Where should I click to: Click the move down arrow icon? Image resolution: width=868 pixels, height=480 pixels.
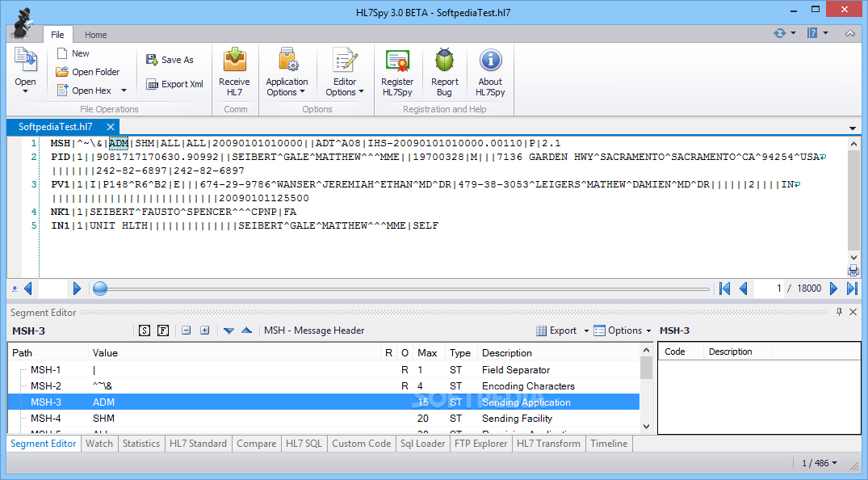tap(229, 331)
